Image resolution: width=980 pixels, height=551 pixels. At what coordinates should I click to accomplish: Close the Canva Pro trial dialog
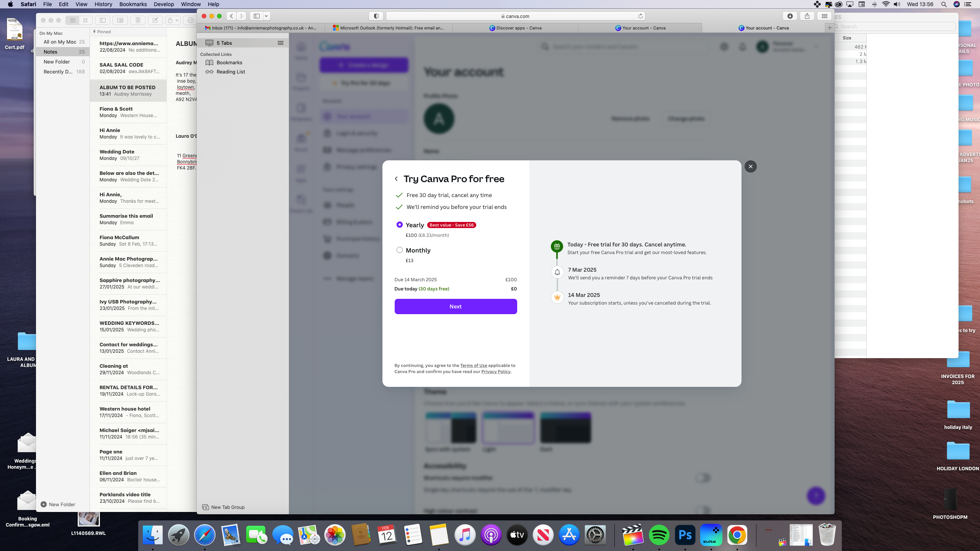[750, 166]
